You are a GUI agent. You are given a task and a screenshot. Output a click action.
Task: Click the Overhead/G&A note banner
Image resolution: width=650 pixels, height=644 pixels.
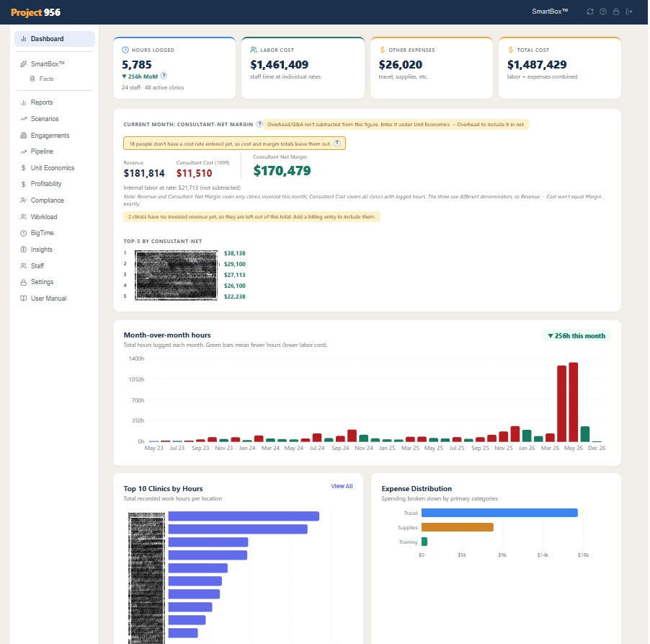pos(396,124)
